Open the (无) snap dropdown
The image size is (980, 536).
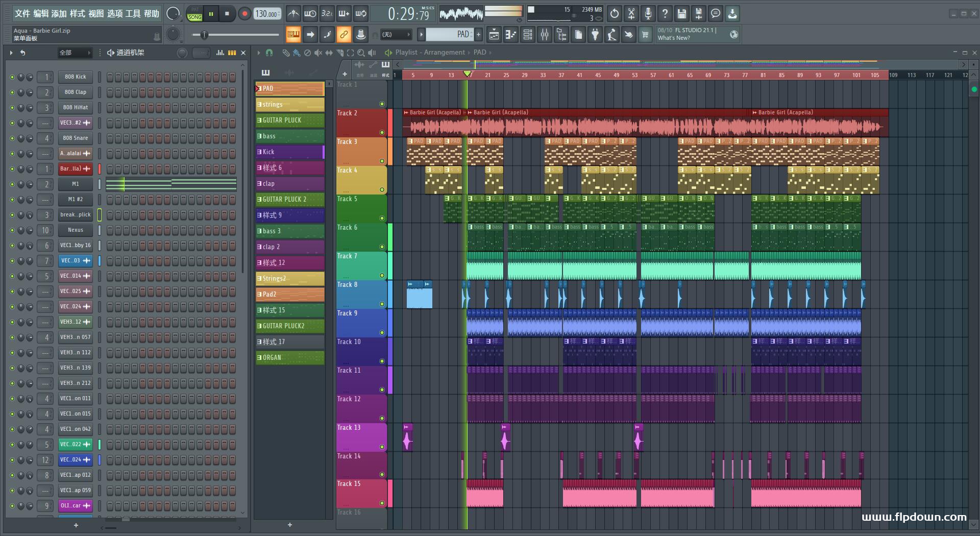(396, 34)
